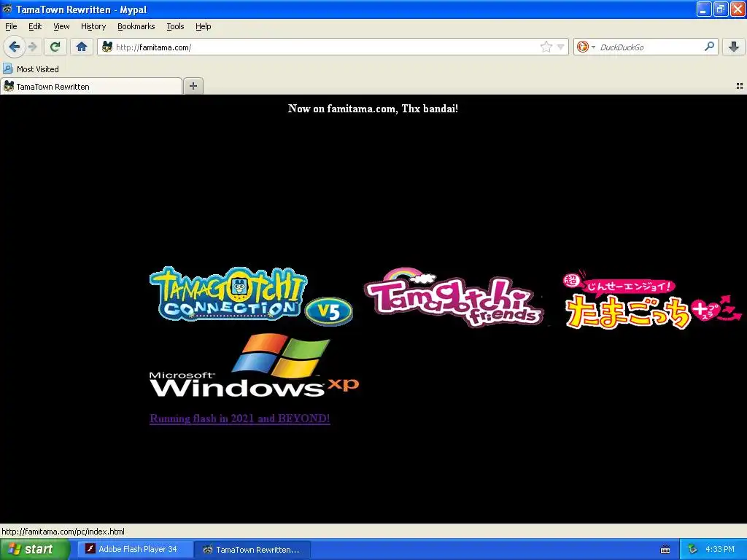Open the View menu
This screenshot has width=747, height=560.
[x=61, y=26]
